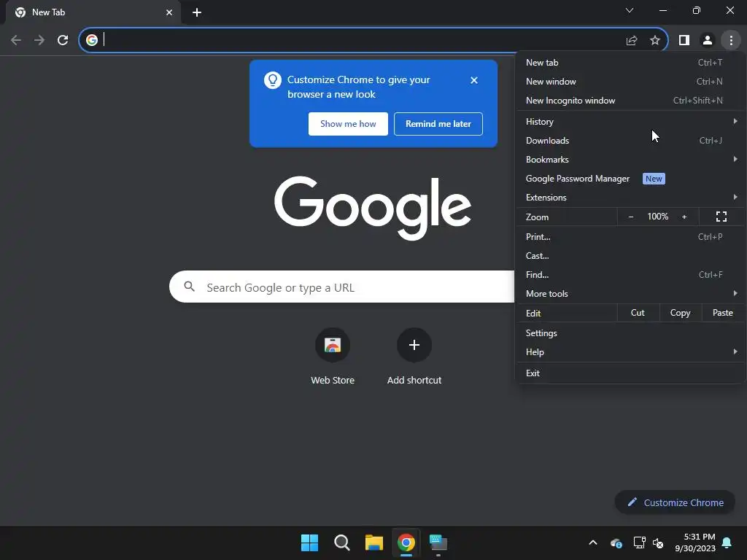
Task: Select Print... menu entry
Action: pos(630,237)
